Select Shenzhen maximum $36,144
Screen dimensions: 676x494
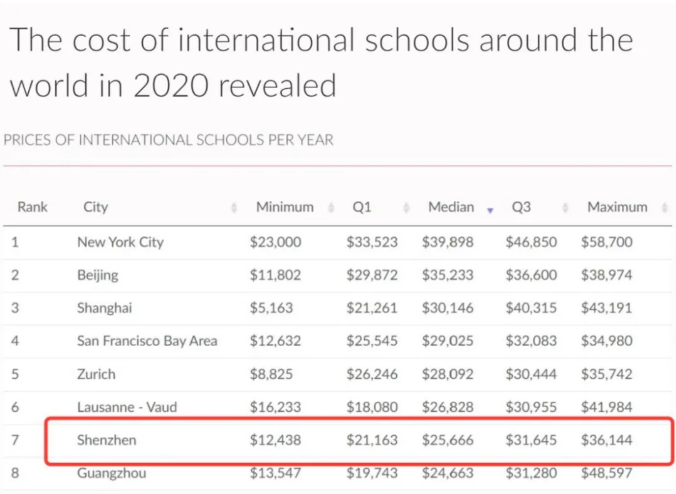point(607,440)
